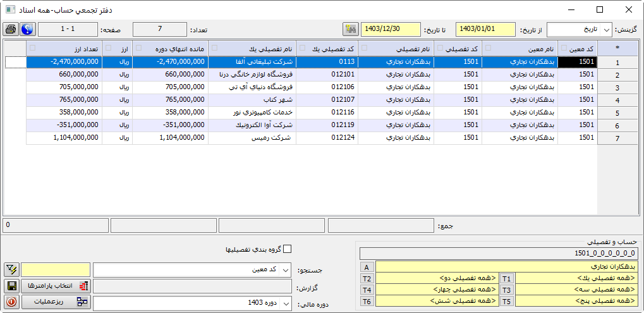644x313 pixels.
Task: Select cell فروشگاه لوازم خانگي درنا
Action: pos(252,75)
